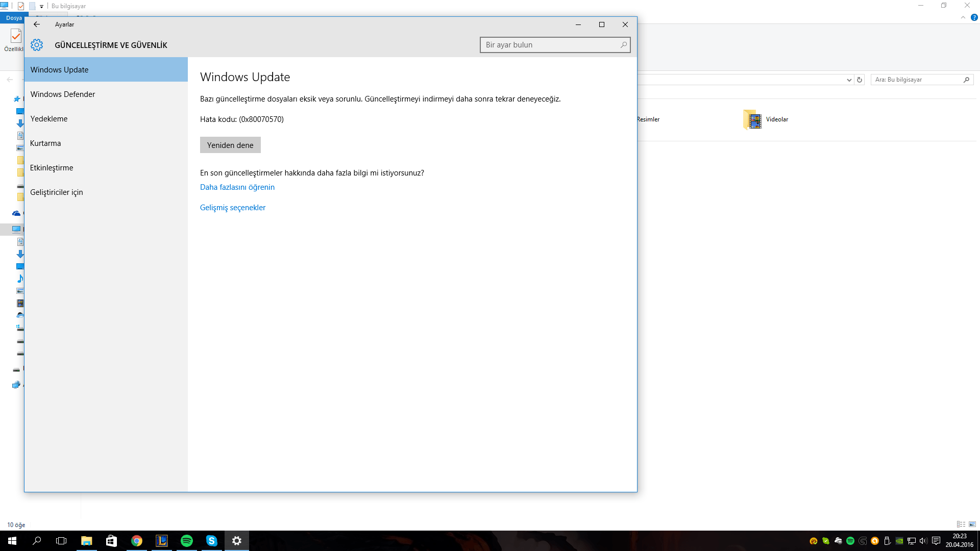Open the Gelişmiş seçenekler link
The width and height of the screenshot is (980, 551).
pyautogui.click(x=233, y=208)
